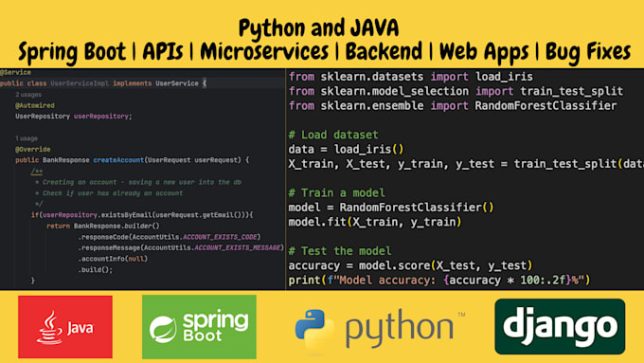644x363 pixels.
Task: Click the 'accuracy = model.score' line
Action: click(411, 265)
